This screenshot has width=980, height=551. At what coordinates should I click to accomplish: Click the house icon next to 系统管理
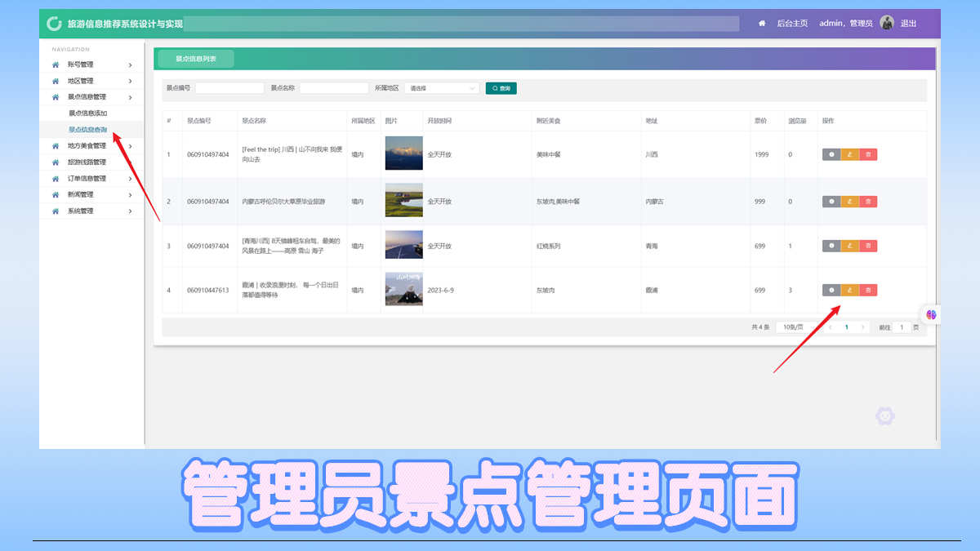tap(56, 211)
